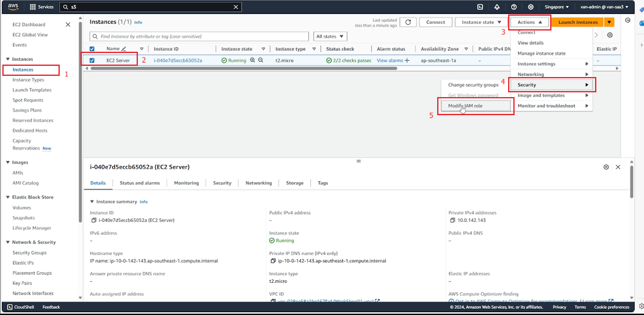This screenshot has height=315, width=644.
Task: Open the Singapore region dropdown
Action: (557, 7)
